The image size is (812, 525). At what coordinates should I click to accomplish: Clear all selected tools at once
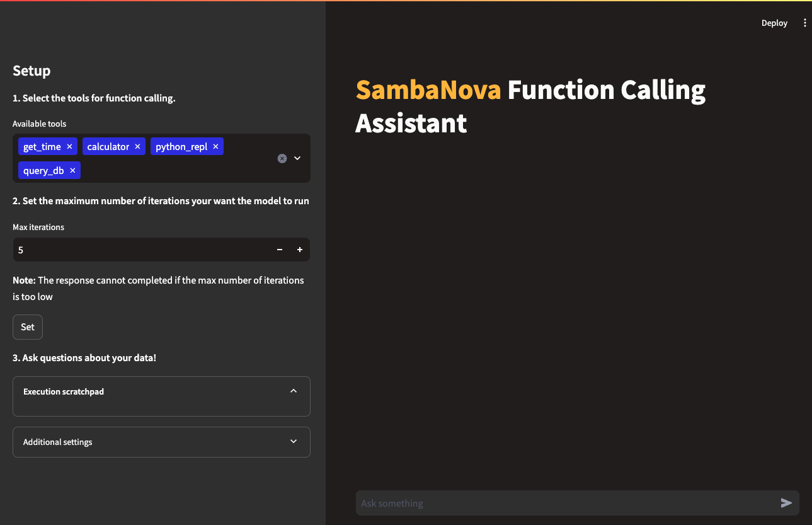tap(282, 158)
